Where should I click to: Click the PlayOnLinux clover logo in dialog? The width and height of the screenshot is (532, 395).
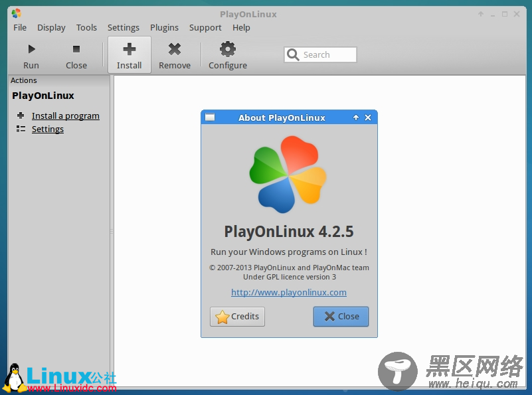pos(288,175)
